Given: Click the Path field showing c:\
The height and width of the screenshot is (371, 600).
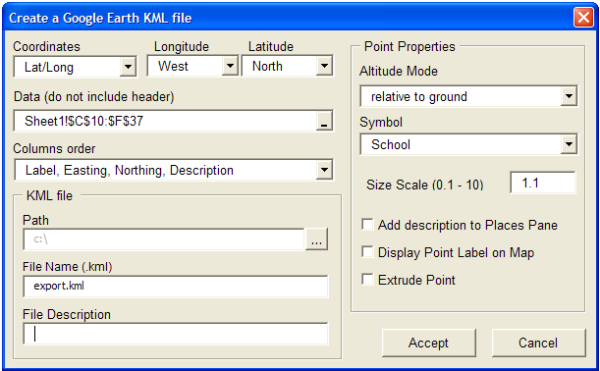Looking at the screenshot, I should pyautogui.click(x=164, y=239).
